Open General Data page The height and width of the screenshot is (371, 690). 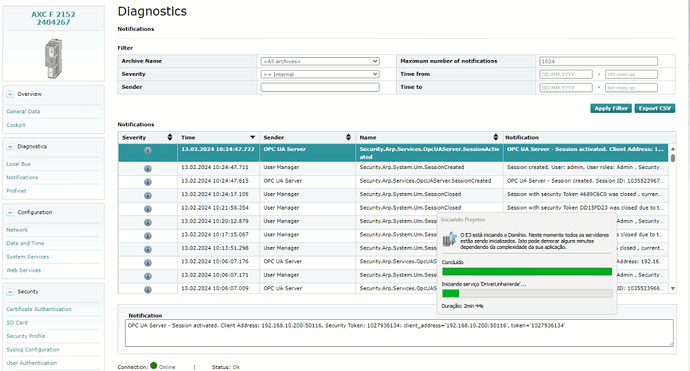(x=23, y=112)
